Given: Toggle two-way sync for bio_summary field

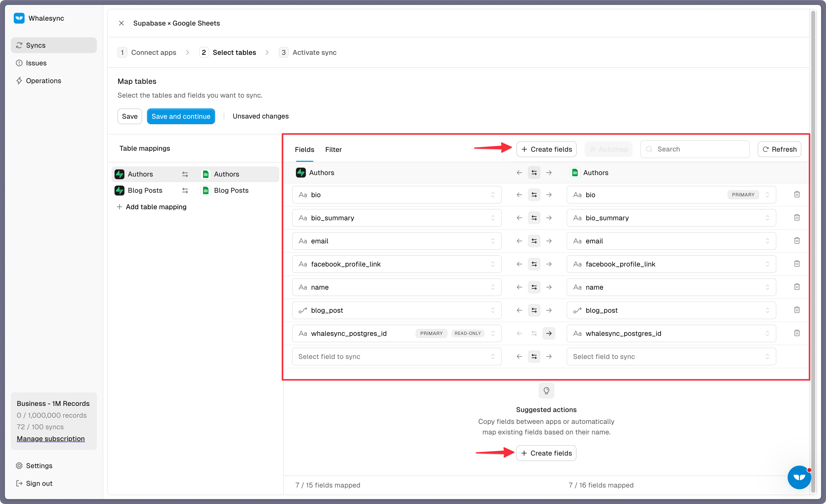Looking at the screenshot, I should pyautogui.click(x=534, y=218).
